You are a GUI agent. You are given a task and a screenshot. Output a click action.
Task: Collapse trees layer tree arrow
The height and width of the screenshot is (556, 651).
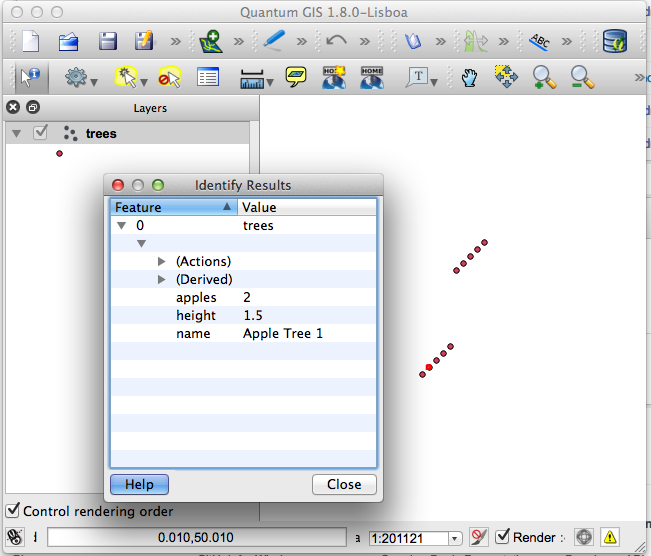pyautogui.click(x=17, y=134)
